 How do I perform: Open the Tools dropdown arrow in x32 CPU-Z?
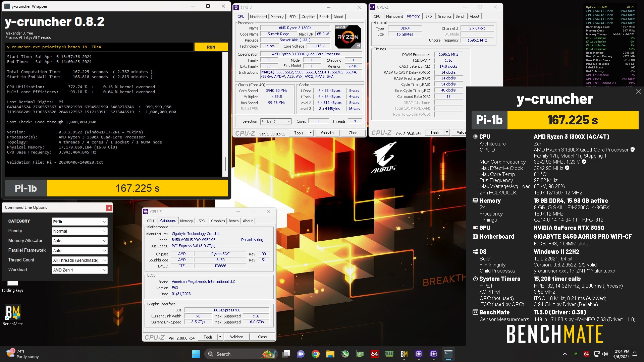[x=311, y=133]
